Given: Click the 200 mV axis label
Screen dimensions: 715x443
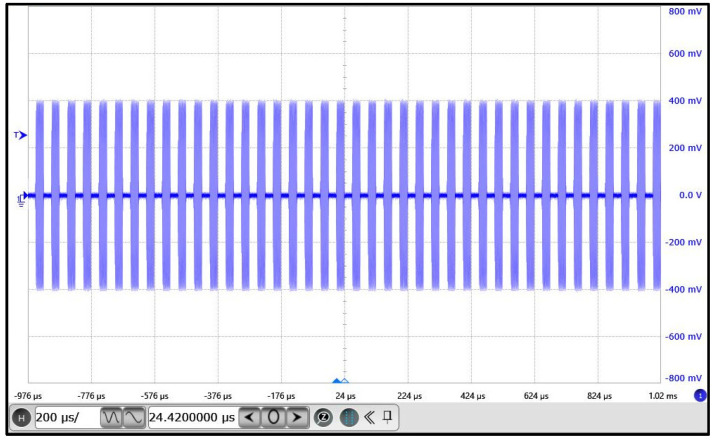Looking at the screenshot, I should coord(685,148).
